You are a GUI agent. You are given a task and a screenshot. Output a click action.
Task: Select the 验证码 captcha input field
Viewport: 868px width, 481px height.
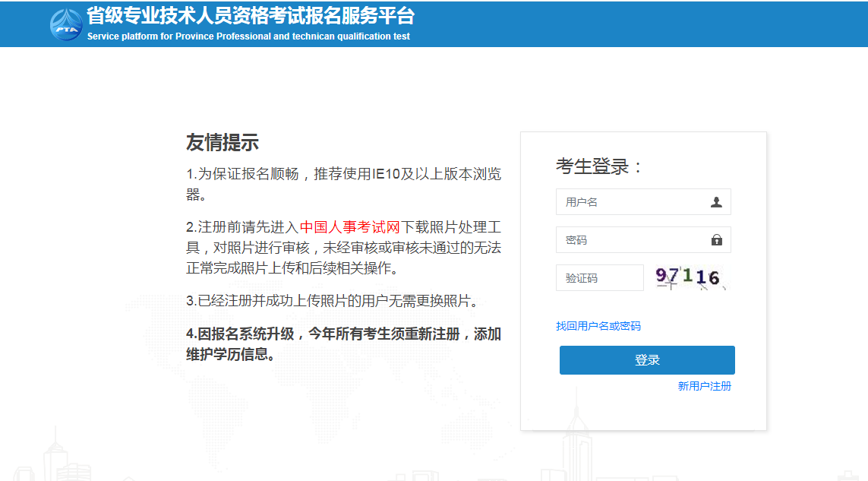(599, 277)
